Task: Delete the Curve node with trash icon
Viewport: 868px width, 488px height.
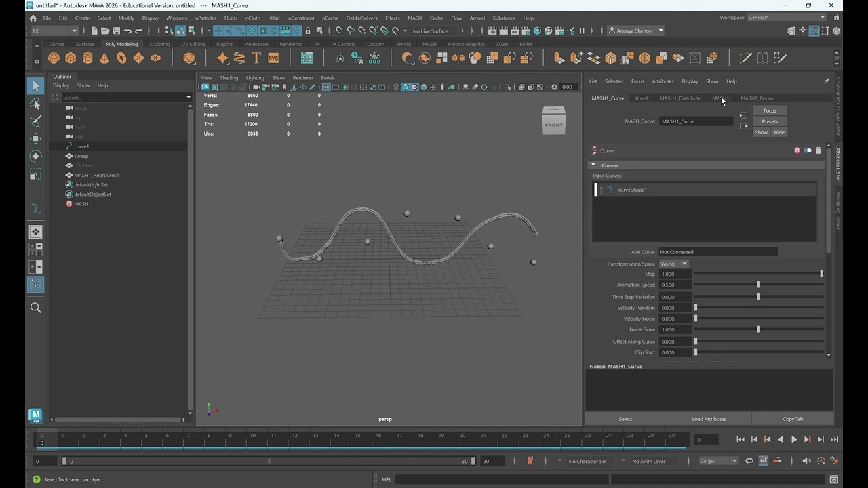Action: pos(818,150)
